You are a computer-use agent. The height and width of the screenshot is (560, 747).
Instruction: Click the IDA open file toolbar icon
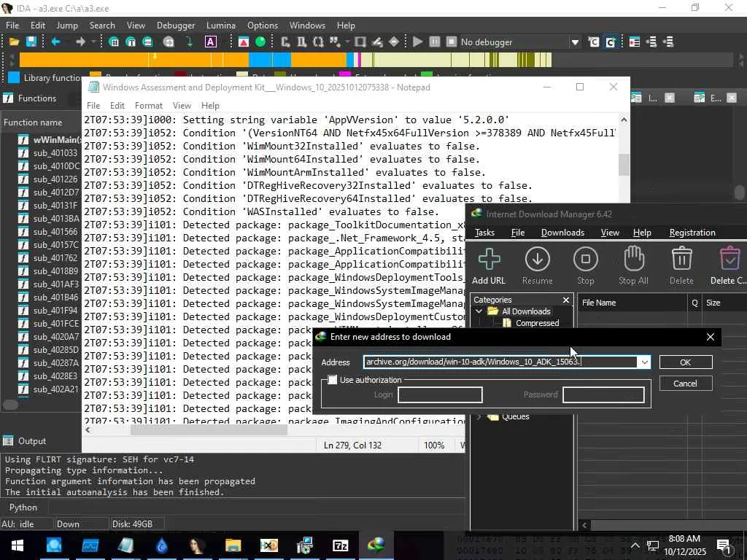coord(15,42)
